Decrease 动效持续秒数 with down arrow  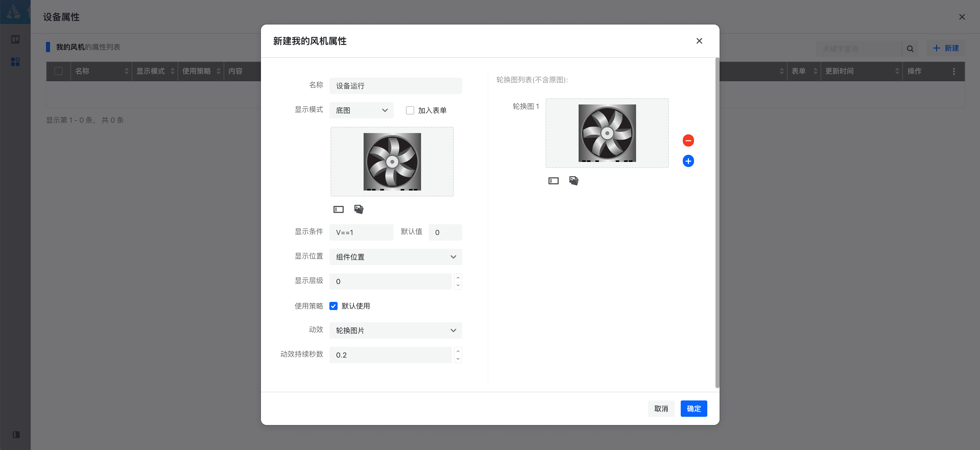point(458,359)
